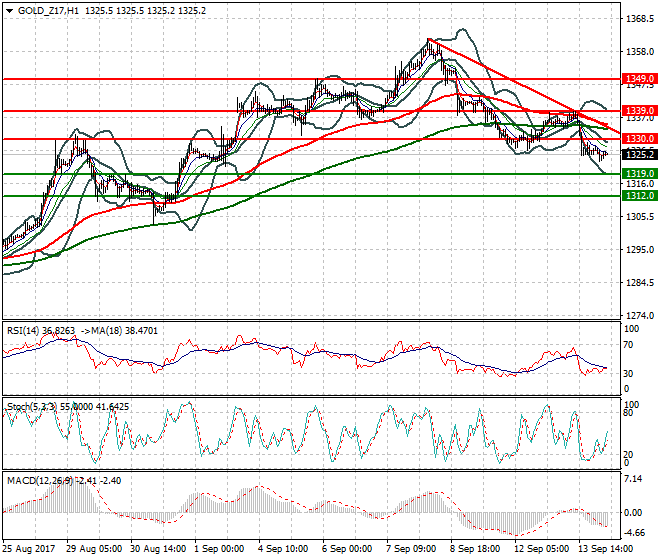Screen dimensions: 660x560
Task: Click the 8 Sep 18:00 time axis label
Action: (475, 549)
